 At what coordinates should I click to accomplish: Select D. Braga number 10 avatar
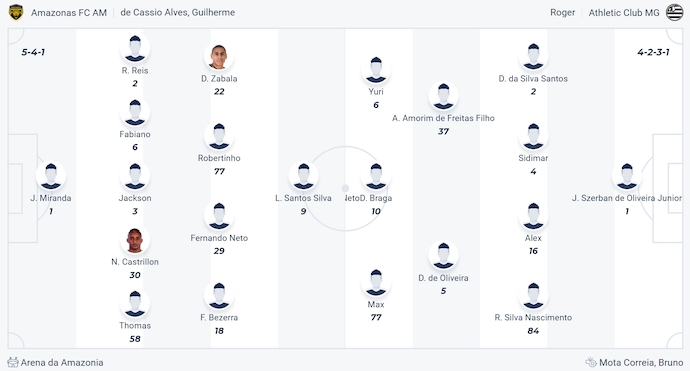(x=376, y=176)
